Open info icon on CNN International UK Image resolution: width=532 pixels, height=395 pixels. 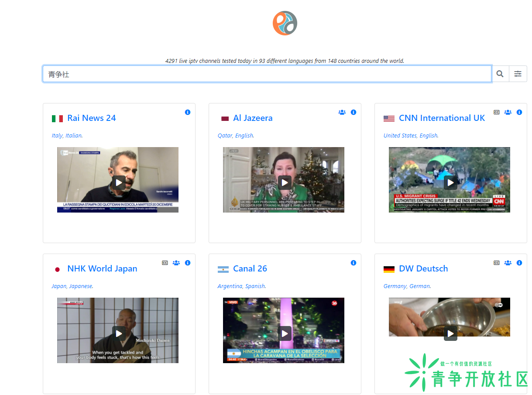click(x=519, y=112)
